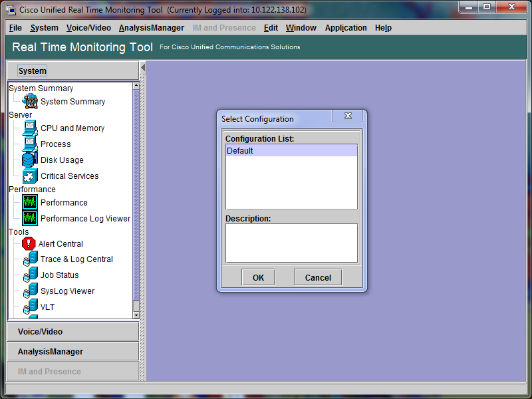The image size is (532, 399).
Task: Minimize the RTMT window
Action: (469, 7)
